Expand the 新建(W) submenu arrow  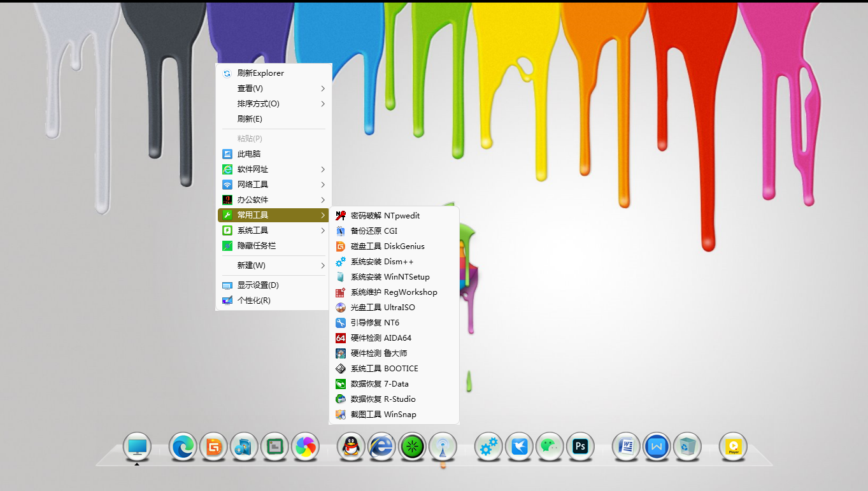point(323,266)
